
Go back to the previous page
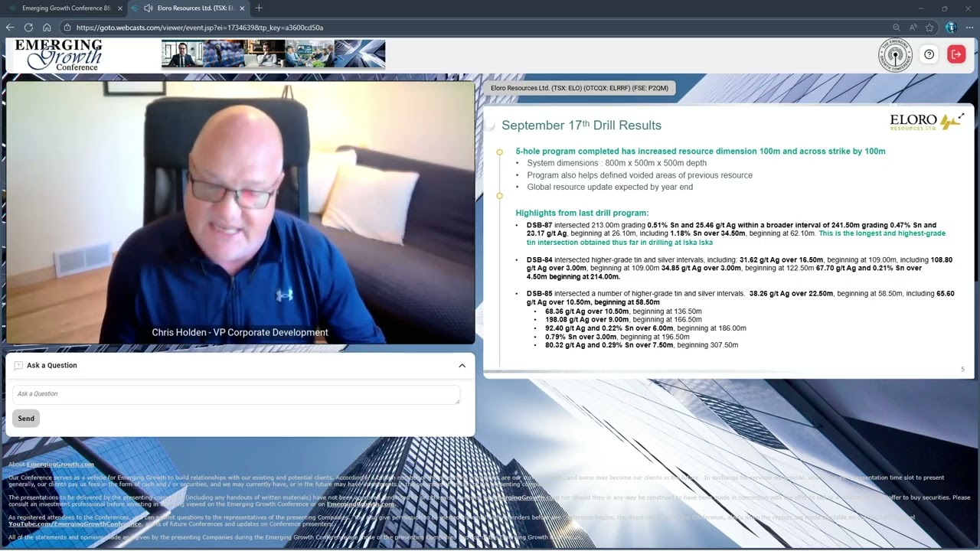pyautogui.click(x=10, y=28)
